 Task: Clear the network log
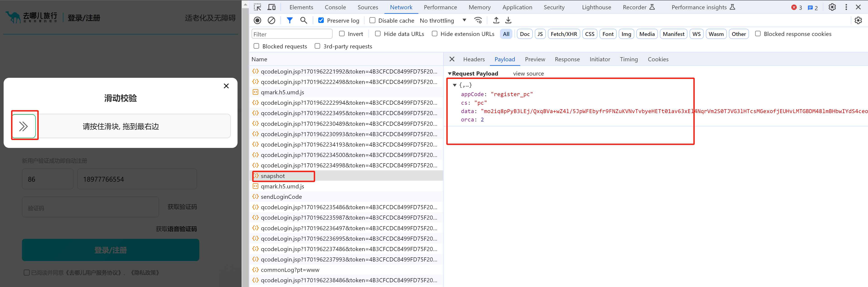point(271,21)
